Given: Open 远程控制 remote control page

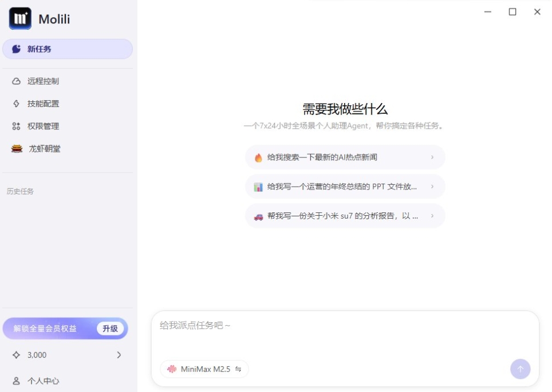Looking at the screenshot, I should [68, 81].
